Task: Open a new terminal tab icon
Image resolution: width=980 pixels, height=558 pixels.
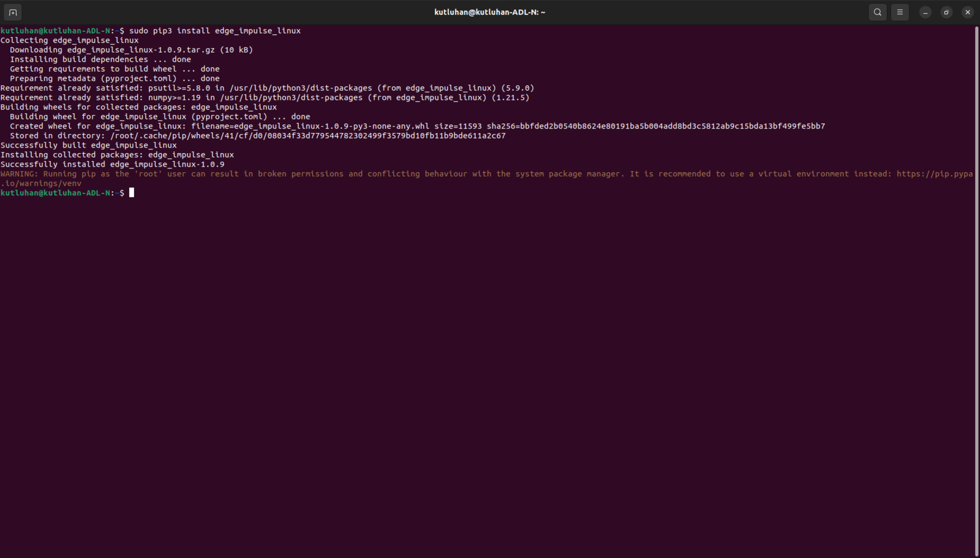Action: (13, 12)
